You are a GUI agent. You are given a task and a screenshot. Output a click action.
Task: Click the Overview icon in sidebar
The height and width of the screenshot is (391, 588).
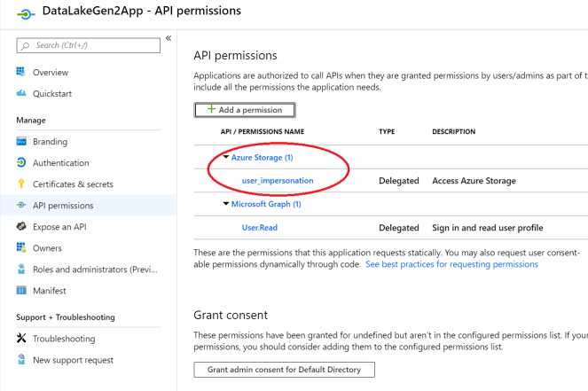[x=21, y=72]
